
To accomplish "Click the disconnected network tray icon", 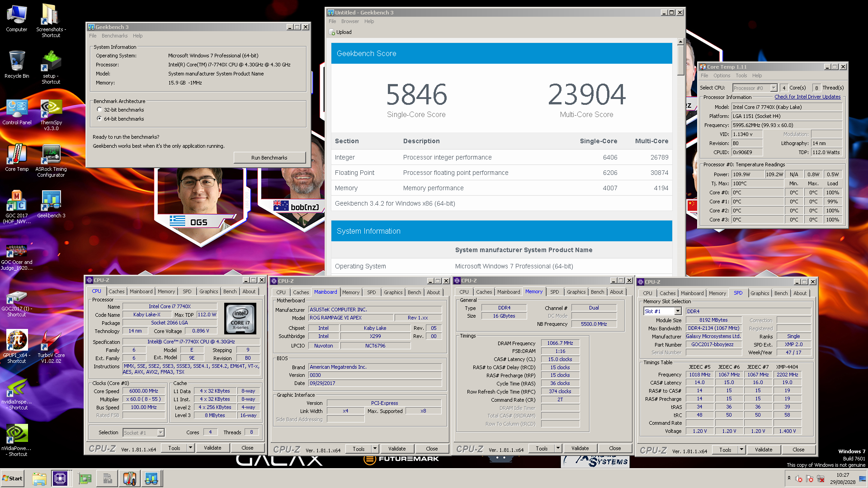I will [821, 479].
